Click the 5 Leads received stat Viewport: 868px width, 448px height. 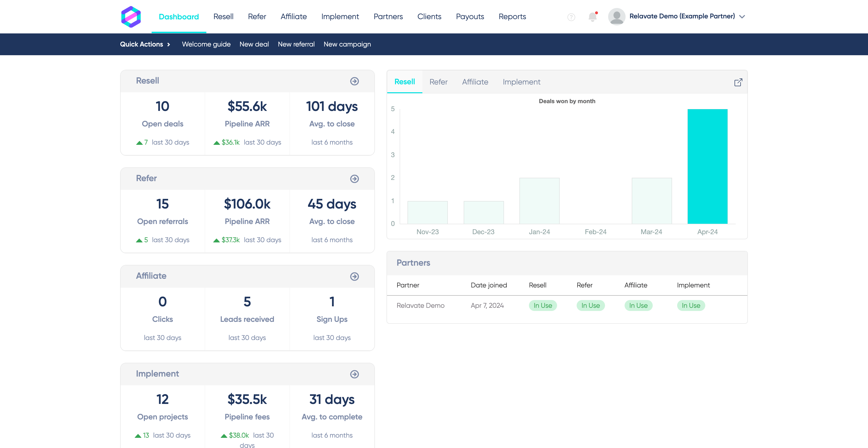(x=247, y=310)
